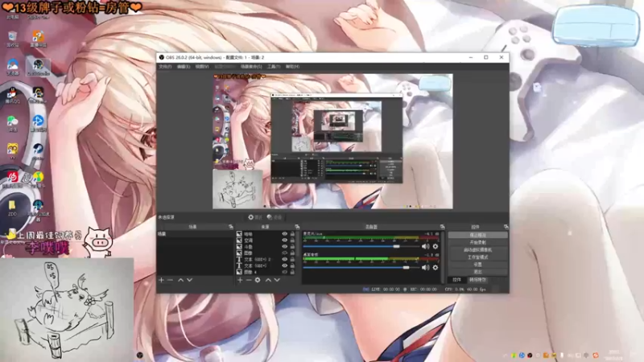Mute the second mixer channel speaker icon

[426, 267]
